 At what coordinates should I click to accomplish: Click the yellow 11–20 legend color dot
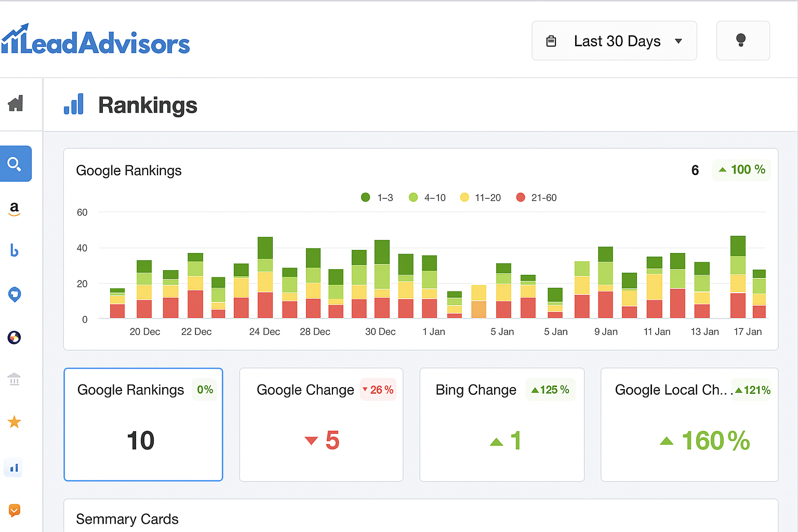(x=464, y=197)
